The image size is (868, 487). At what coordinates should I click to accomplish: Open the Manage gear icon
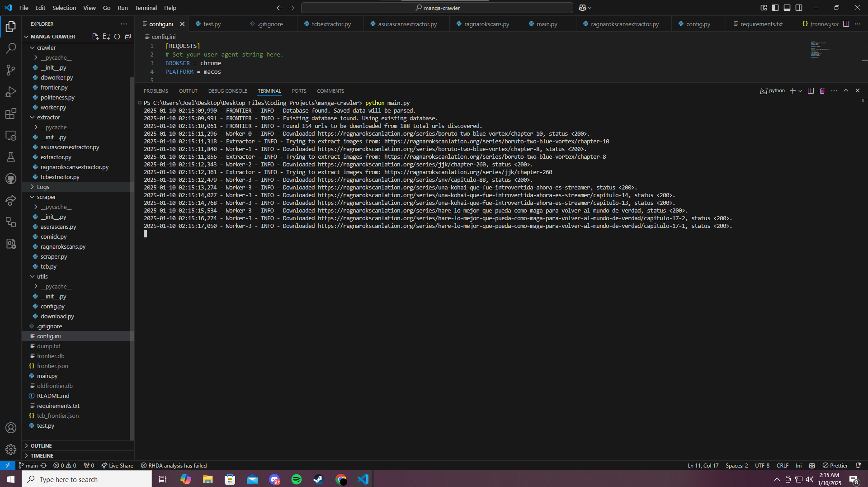coord(11,449)
